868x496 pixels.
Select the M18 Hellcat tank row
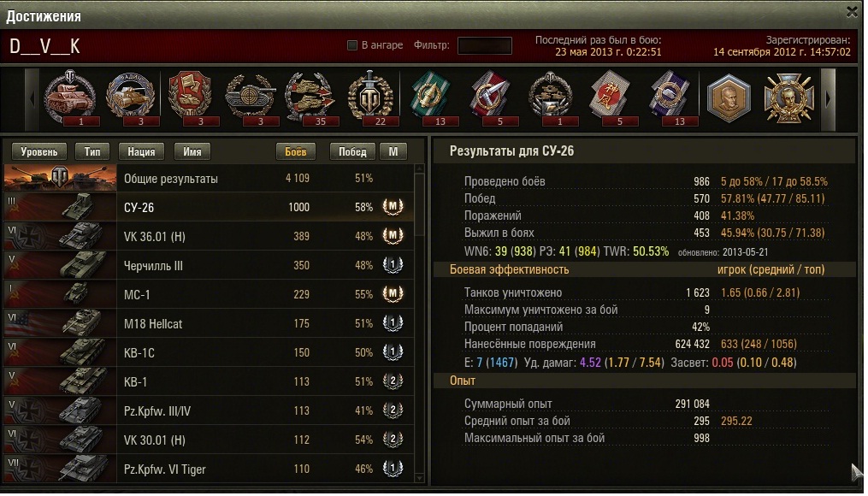pos(209,323)
